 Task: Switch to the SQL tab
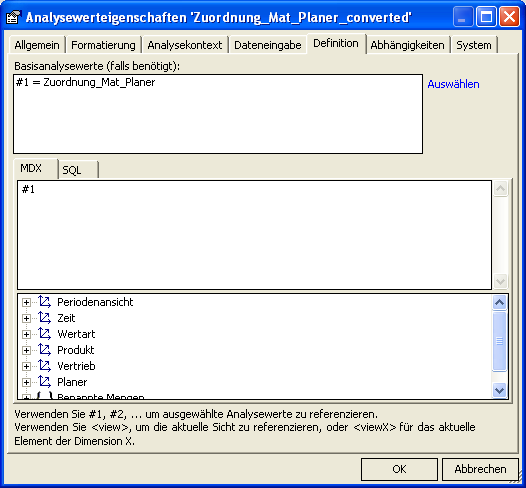click(x=78, y=170)
